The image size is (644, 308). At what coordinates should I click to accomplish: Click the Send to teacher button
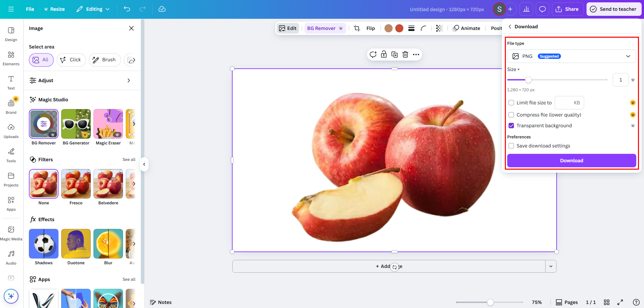[614, 9]
